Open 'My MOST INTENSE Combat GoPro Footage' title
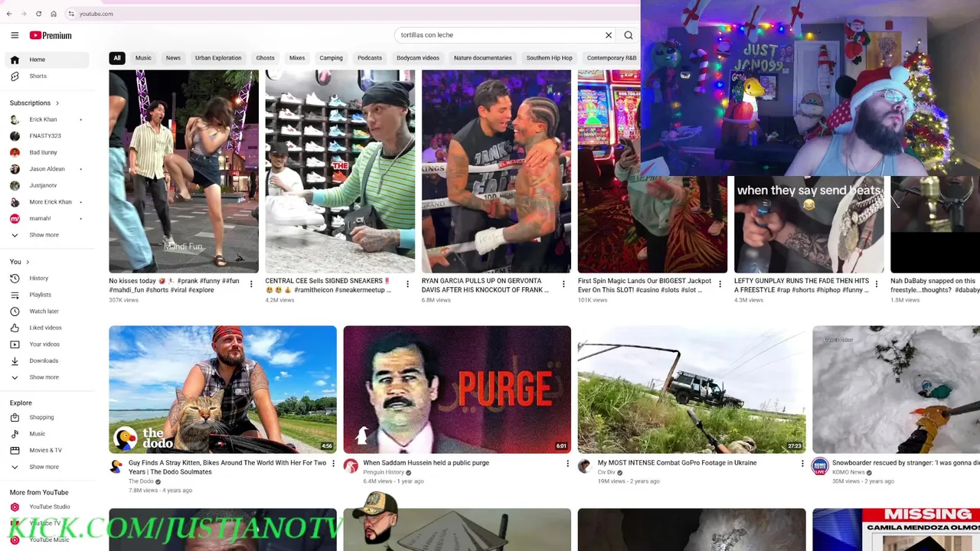Viewport: 980px width, 551px height. pos(677,463)
